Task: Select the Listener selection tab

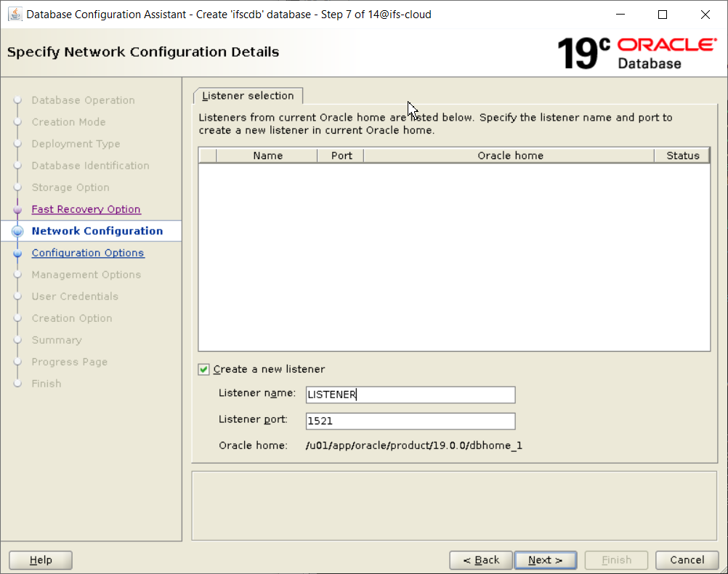Action: (248, 96)
